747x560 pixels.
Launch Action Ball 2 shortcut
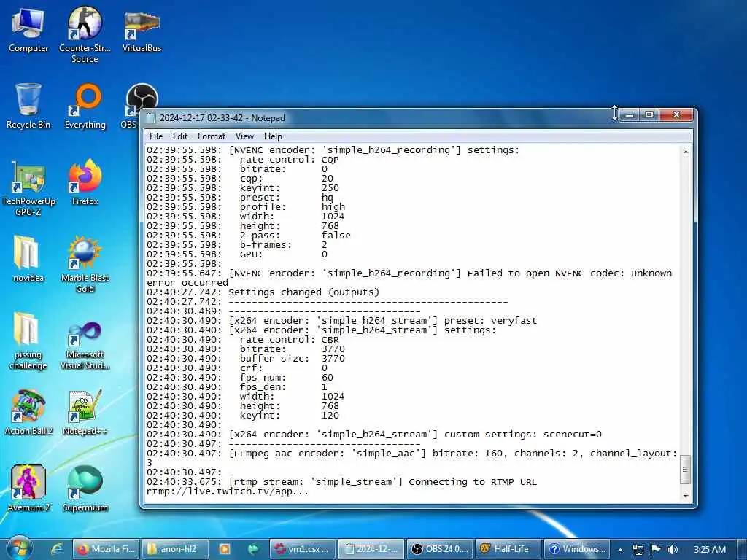tap(28, 413)
